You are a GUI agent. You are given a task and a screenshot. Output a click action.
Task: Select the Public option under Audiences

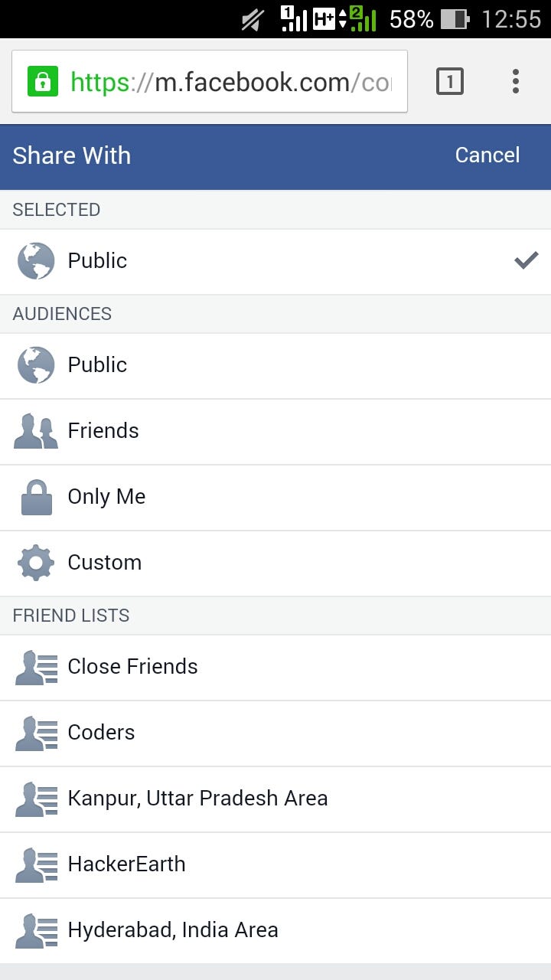[275, 365]
